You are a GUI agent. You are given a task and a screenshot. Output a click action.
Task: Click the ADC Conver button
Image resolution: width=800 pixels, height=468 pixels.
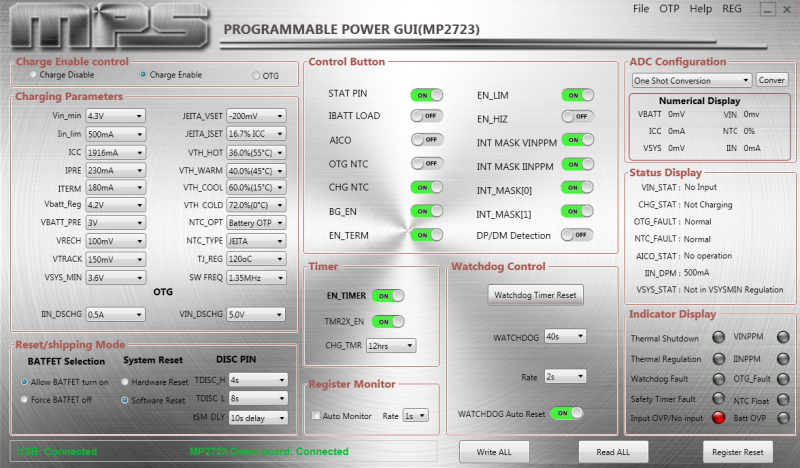pos(771,80)
